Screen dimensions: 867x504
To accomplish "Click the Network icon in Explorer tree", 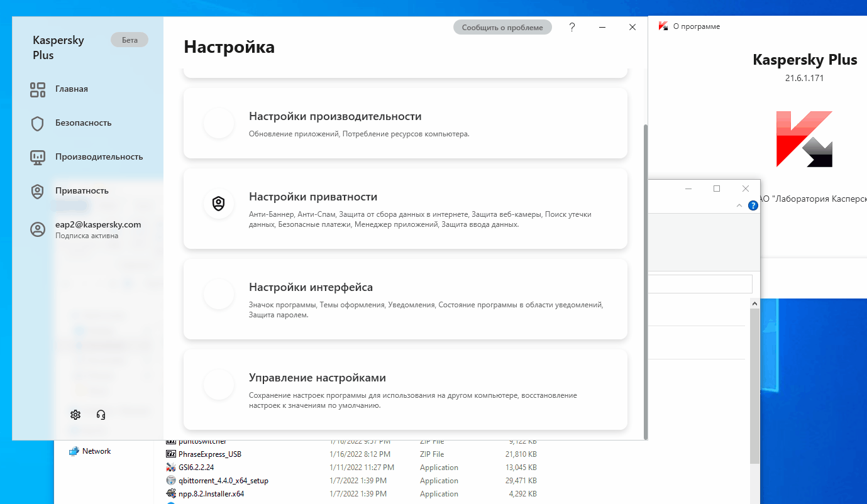I will coord(74,451).
